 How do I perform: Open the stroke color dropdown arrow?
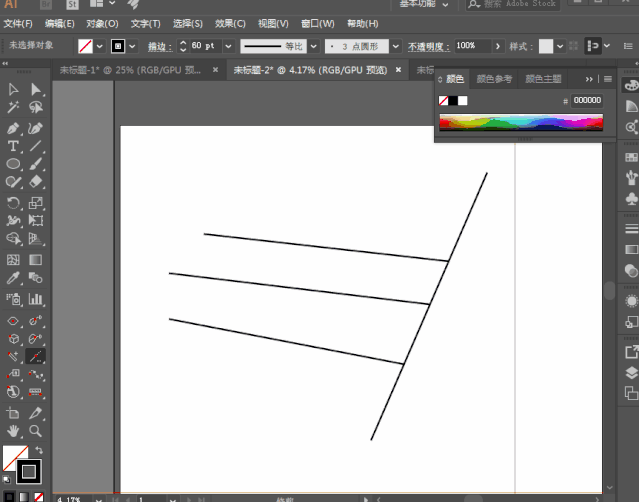(132, 46)
